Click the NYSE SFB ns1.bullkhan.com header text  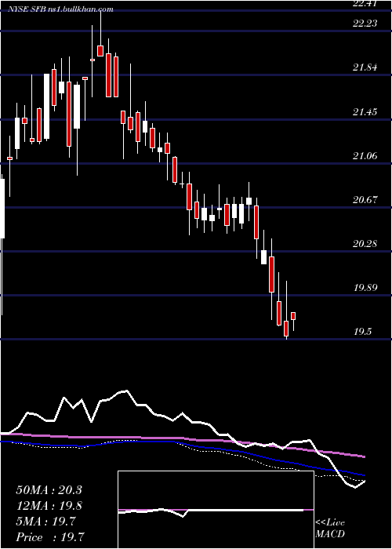pyautogui.click(x=61, y=9)
